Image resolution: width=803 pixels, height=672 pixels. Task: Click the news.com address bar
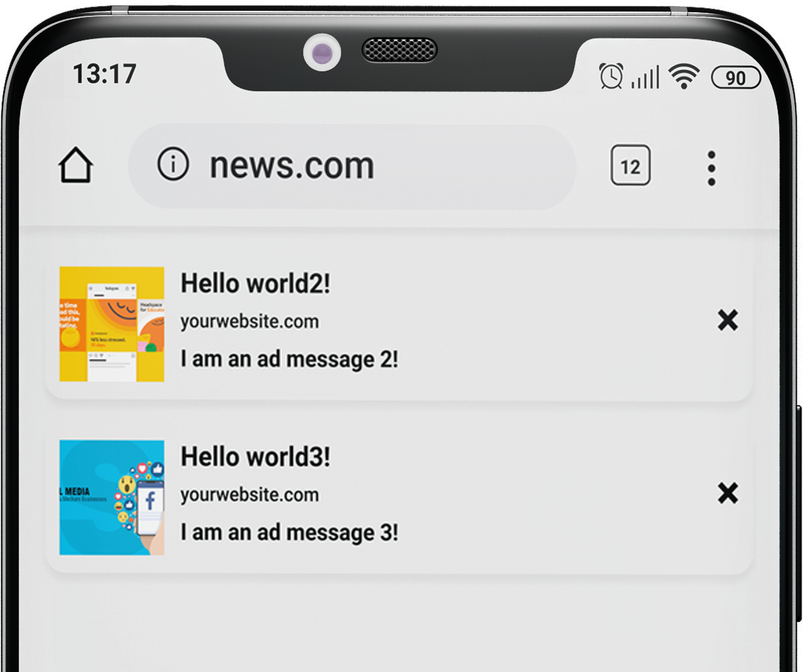click(x=352, y=166)
